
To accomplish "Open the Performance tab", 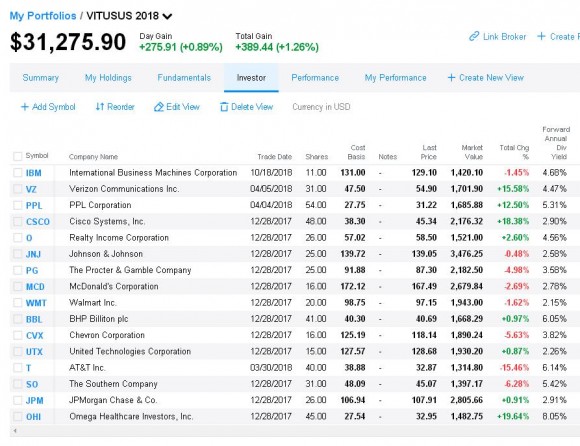I will 315,78.
